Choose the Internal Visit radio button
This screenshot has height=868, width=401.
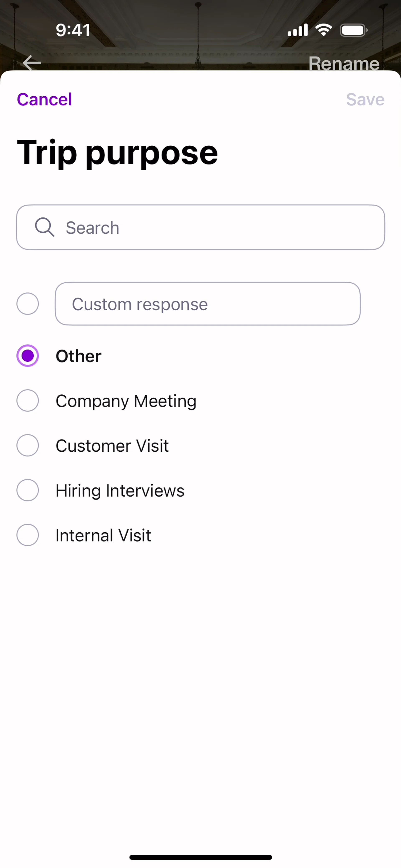click(28, 535)
